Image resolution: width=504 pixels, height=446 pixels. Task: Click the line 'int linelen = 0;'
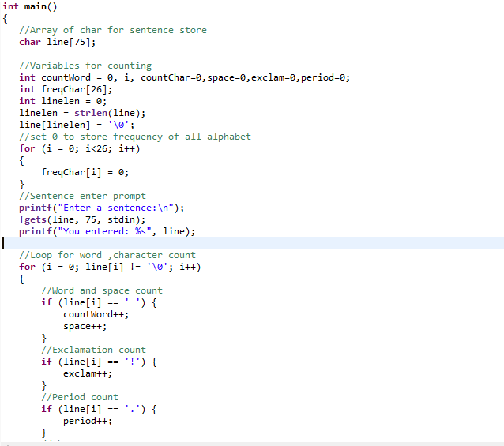tap(62, 101)
